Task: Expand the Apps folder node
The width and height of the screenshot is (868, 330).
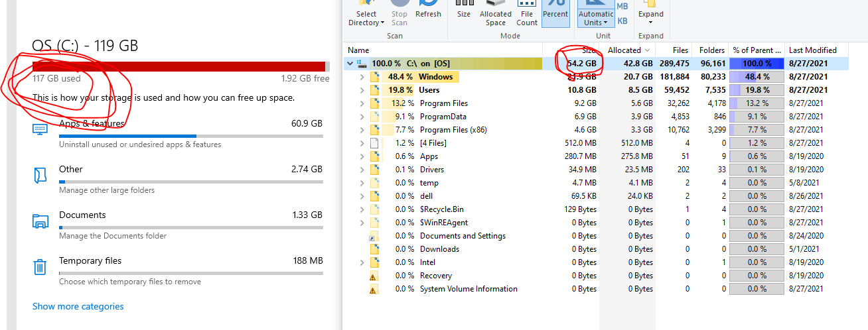Action: 362,156
